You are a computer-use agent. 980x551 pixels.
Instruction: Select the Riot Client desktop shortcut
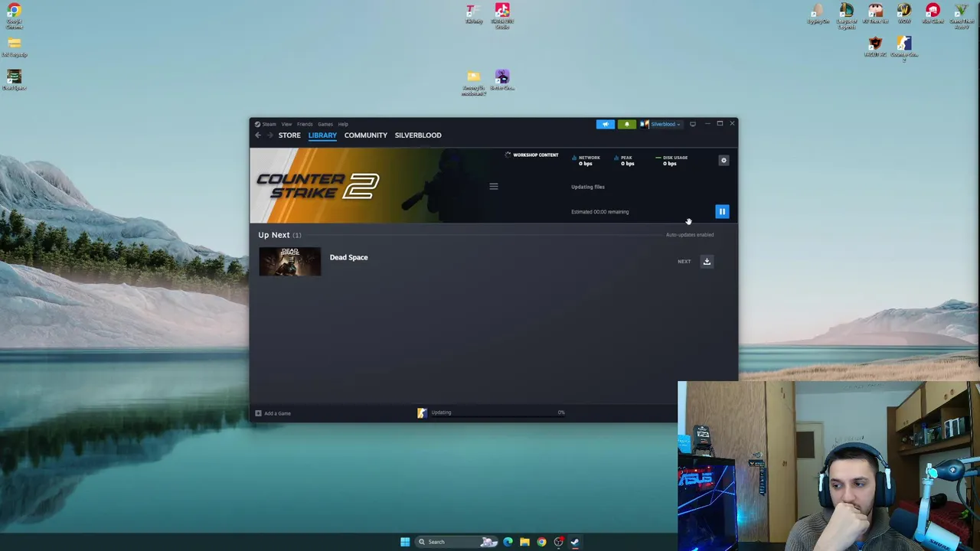(x=933, y=14)
